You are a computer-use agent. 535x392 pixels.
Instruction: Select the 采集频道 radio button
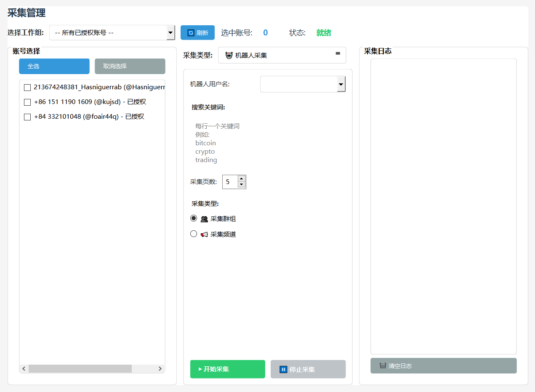pos(194,234)
